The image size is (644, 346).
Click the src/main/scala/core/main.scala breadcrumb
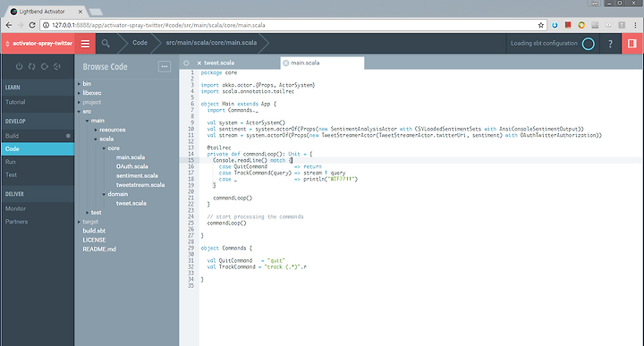211,43
